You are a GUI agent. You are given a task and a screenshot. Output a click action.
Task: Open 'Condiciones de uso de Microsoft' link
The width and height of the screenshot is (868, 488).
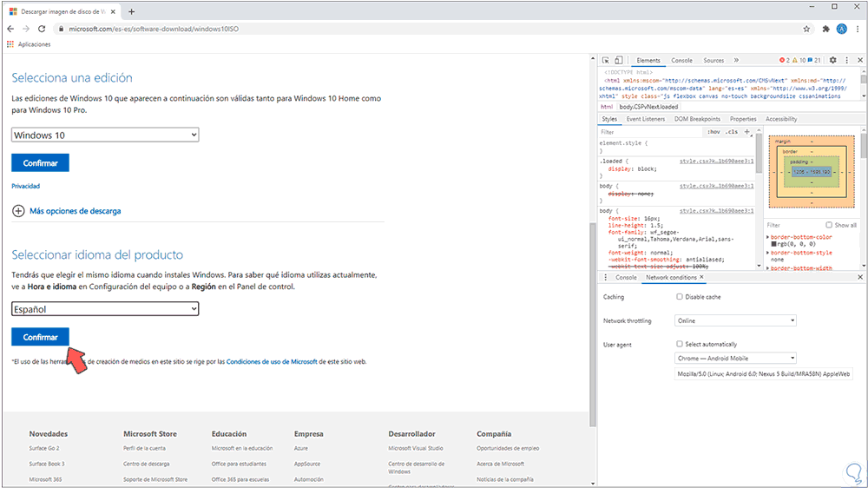tap(272, 361)
